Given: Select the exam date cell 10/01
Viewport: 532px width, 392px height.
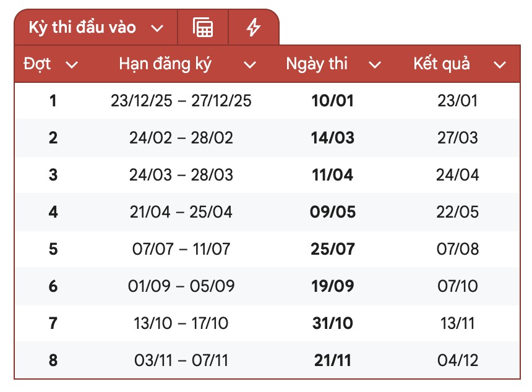Looking at the screenshot, I should pyautogui.click(x=333, y=101).
